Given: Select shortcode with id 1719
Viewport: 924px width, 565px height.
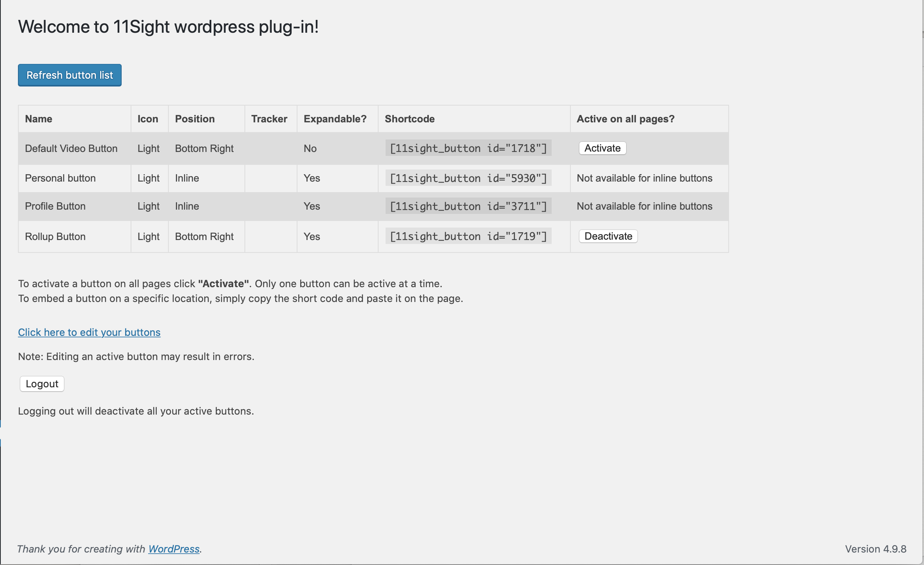Looking at the screenshot, I should click(468, 236).
